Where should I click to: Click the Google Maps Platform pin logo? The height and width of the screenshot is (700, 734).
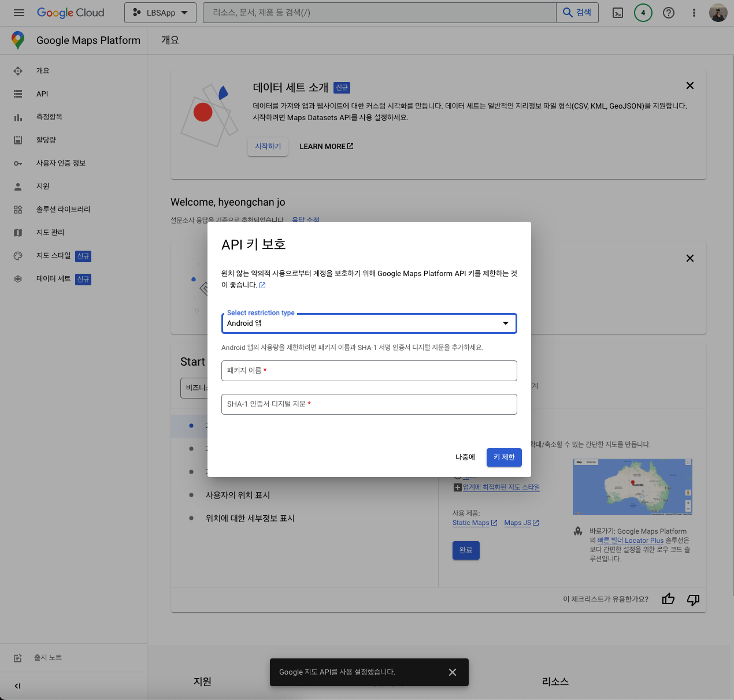click(x=18, y=40)
